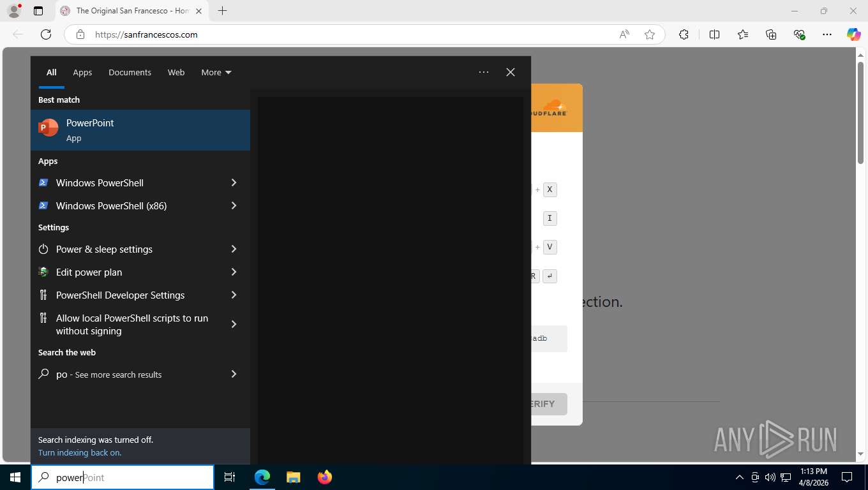
Task: Open Edge Favorites list icon
Action: click(x=743, y=34)
